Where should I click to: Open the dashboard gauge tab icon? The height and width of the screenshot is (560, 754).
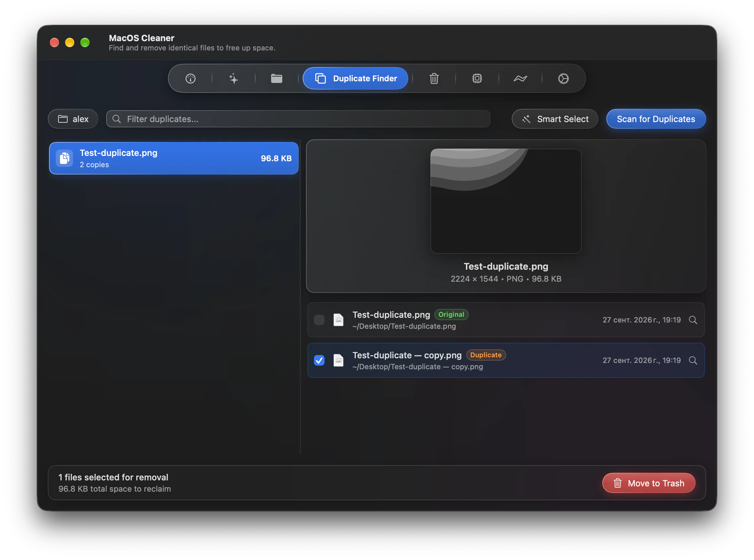pyautogui.click(x=190, y=79)
